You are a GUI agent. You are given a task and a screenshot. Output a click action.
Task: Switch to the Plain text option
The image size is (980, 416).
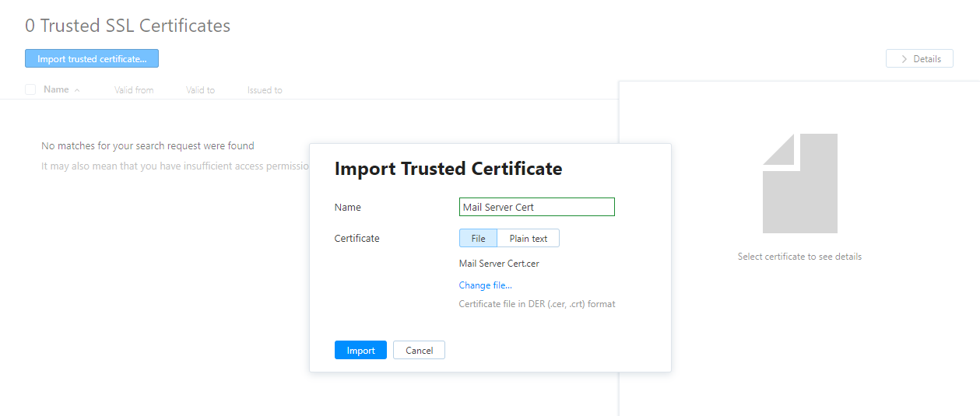pos(528,239)
